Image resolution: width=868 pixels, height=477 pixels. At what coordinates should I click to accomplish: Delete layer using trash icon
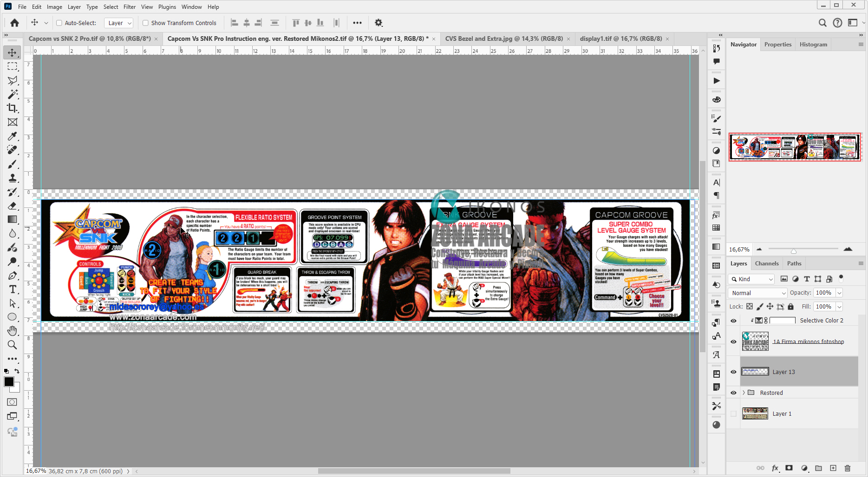tap(847, 468)
